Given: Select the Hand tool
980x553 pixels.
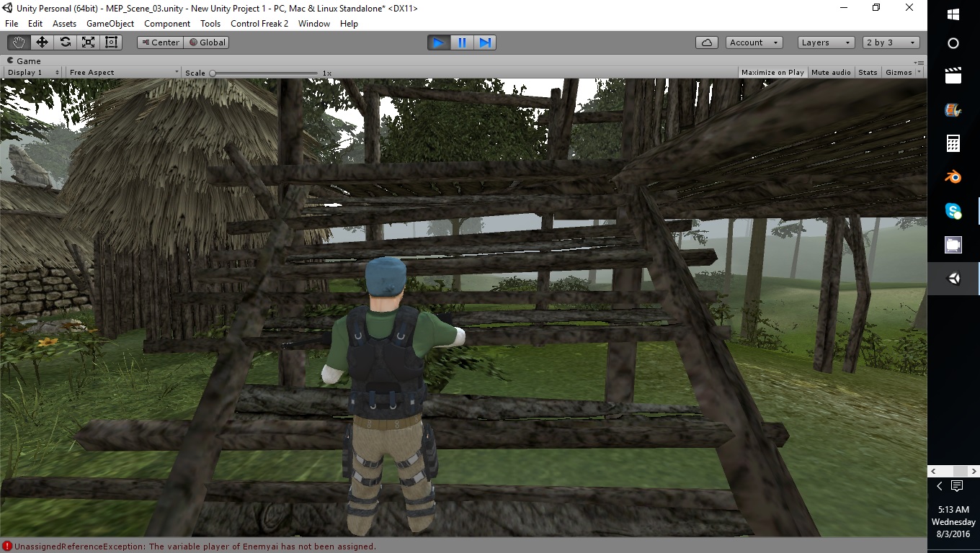Looking at the screenshot, I should click(19, 42).
